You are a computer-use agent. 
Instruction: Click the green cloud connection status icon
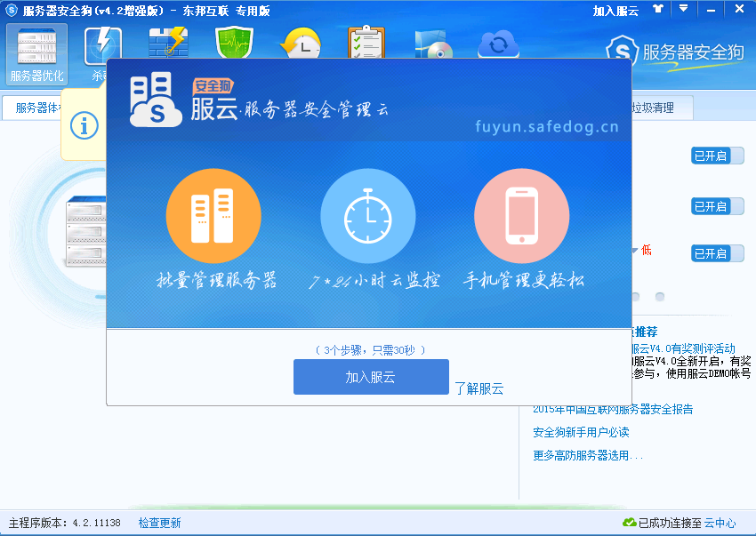click(x=629, y=523)
